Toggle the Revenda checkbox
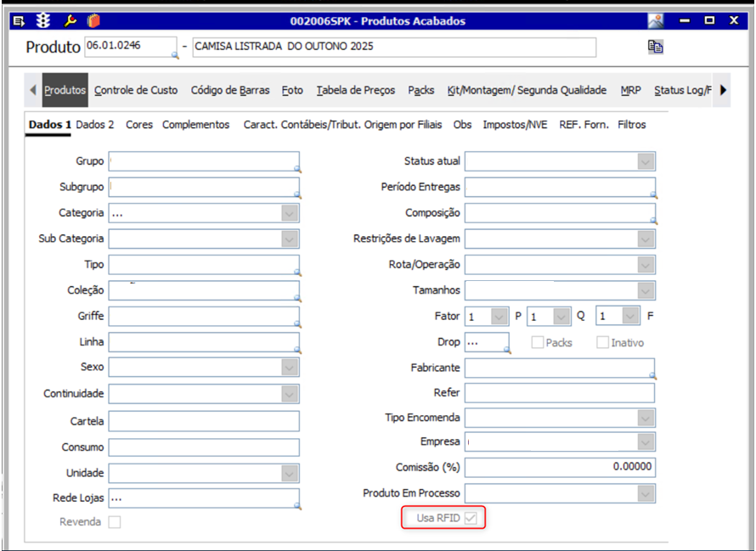The height and width of the screenshot is (551, 756). [115, 522]
